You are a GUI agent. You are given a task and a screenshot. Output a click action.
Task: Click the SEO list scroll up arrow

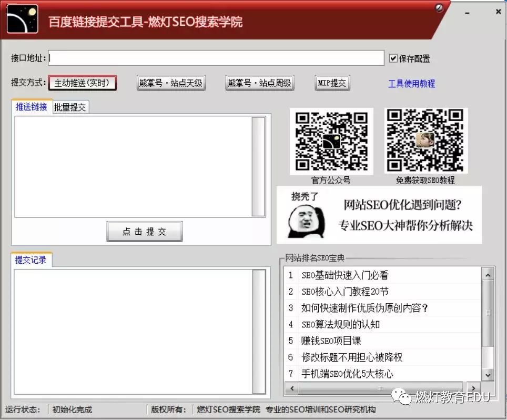(488, 275)
